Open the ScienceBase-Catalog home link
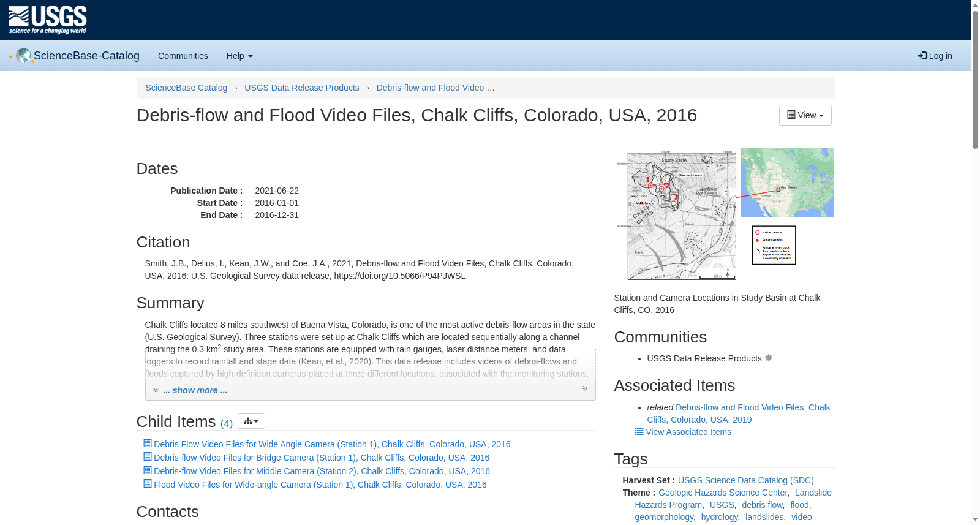Image resolution: width=980 pixels, height=525 pixels. pyautogui.click(x=86, y=56)
